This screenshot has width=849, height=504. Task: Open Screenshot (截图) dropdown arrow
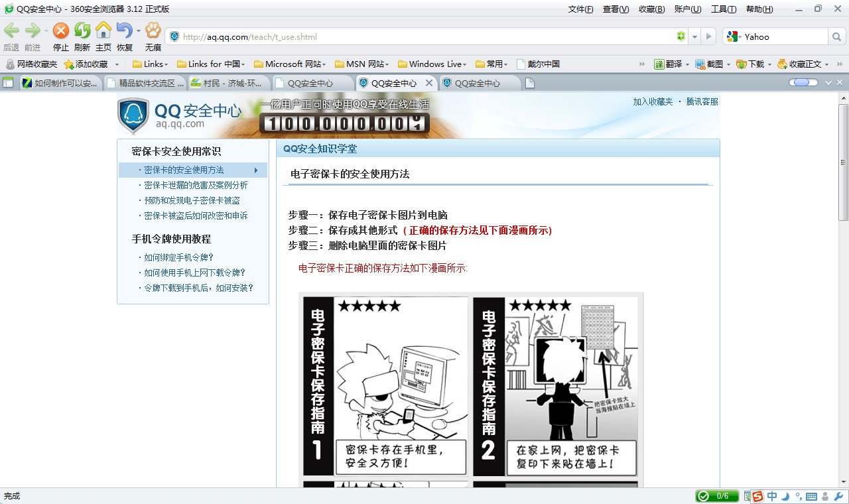pos(728,64)
